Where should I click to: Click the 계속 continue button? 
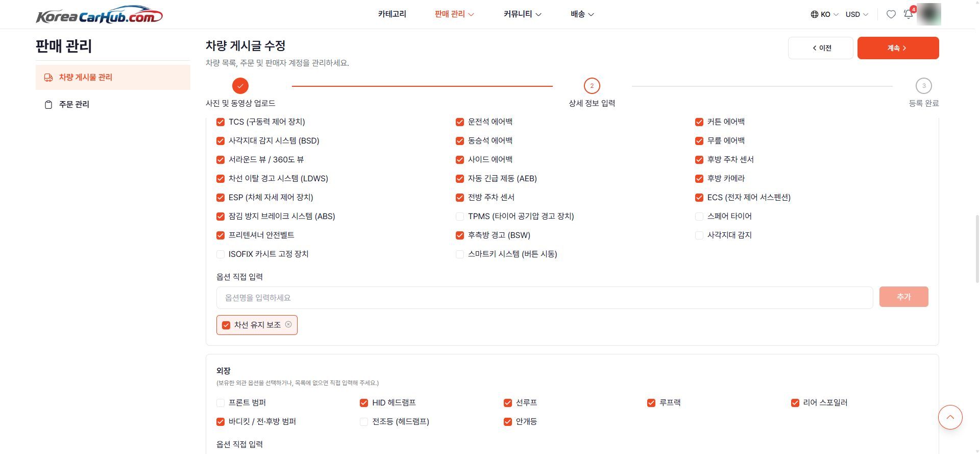click(x=898, y=48)
